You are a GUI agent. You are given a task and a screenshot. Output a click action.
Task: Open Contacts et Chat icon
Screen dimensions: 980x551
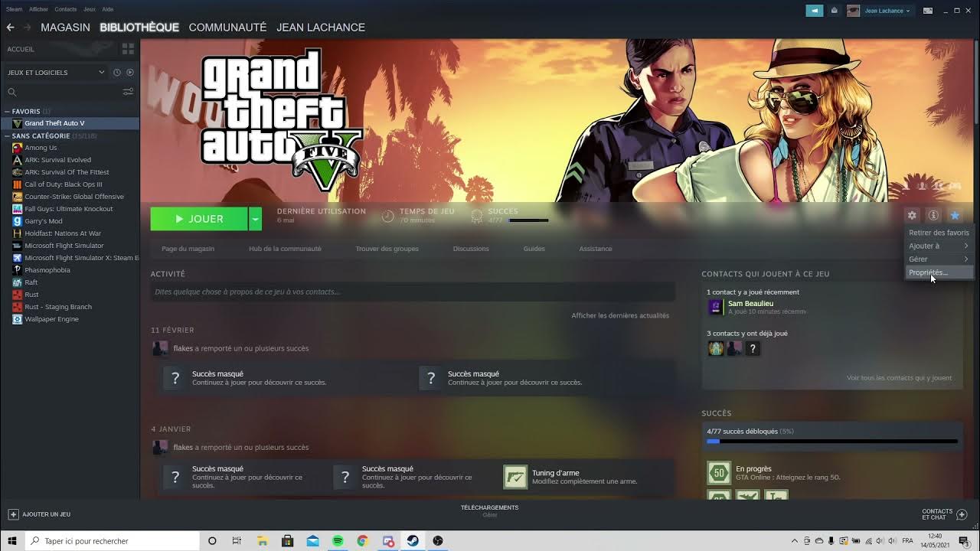coord(962,514)
